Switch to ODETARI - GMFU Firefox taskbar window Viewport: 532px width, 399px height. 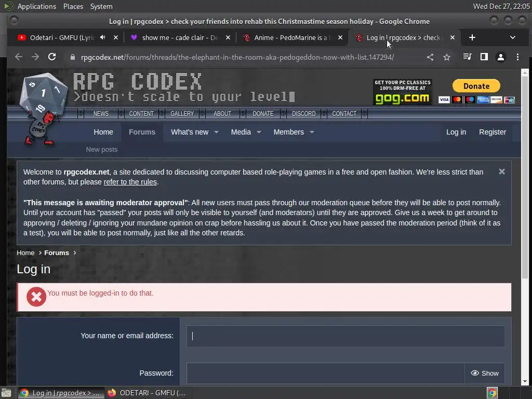(148, 393)
